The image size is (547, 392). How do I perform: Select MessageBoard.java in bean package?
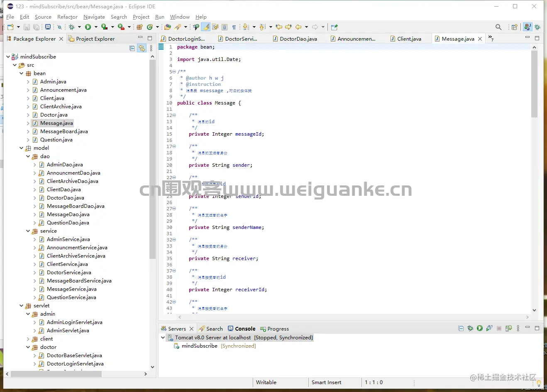point(64,131)
